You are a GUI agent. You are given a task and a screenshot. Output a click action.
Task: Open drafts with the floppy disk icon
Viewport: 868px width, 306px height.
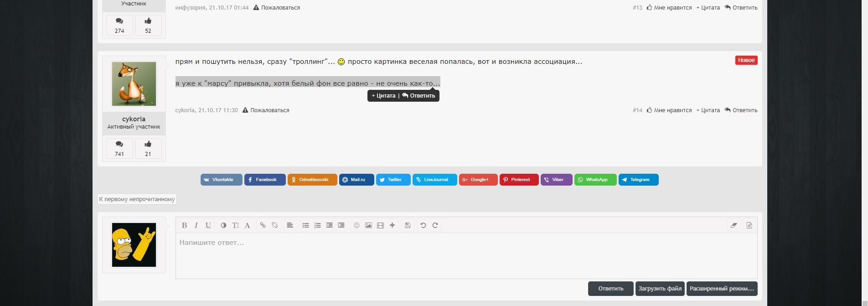(408, 225)
